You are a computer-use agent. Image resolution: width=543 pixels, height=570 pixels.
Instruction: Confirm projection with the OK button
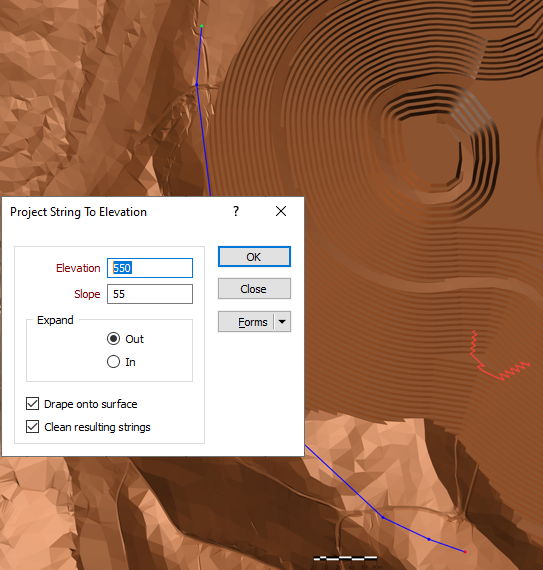(x=254, y=257)
